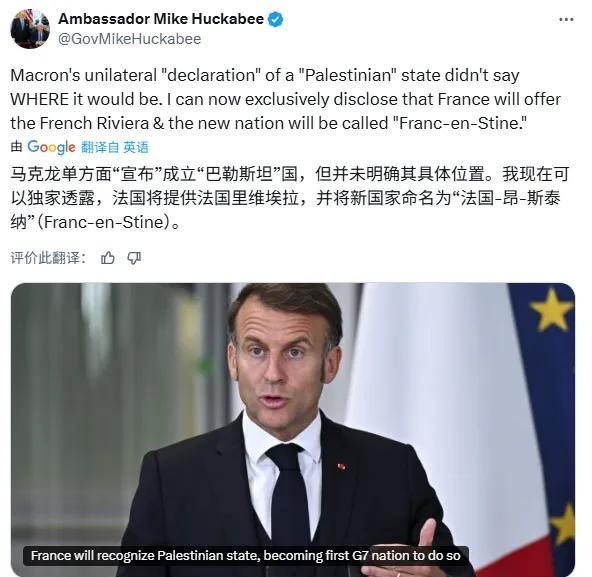Open the @GovMikeHuckabee handle link
The width and height of the screenshot is (592, 577).
coord(130,39)
